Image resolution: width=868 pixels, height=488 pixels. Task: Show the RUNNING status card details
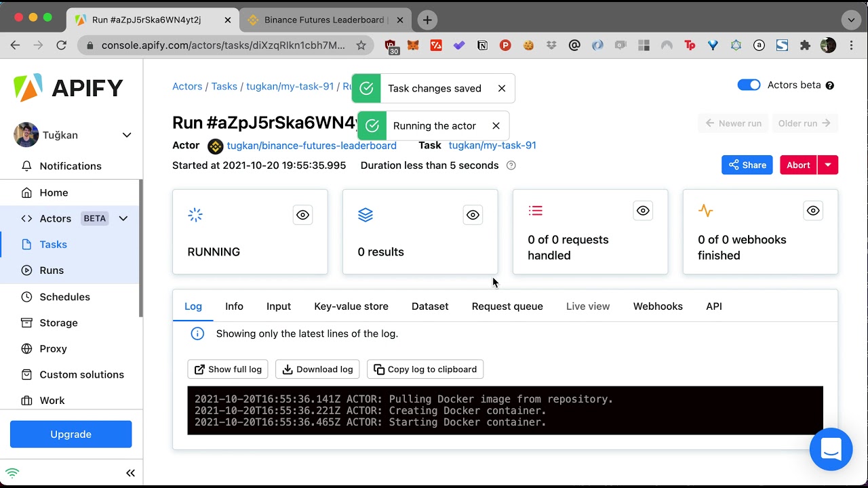(303, 215)
